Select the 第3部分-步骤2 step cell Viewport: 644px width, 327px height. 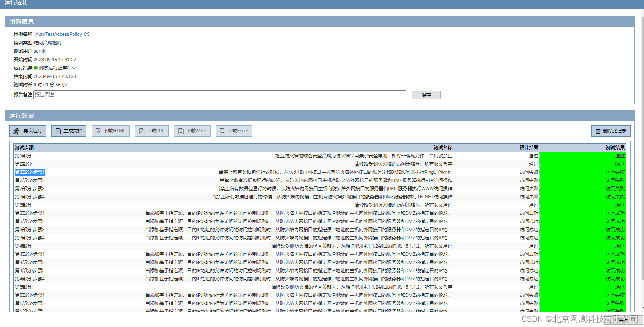click(x=79, y=221)
